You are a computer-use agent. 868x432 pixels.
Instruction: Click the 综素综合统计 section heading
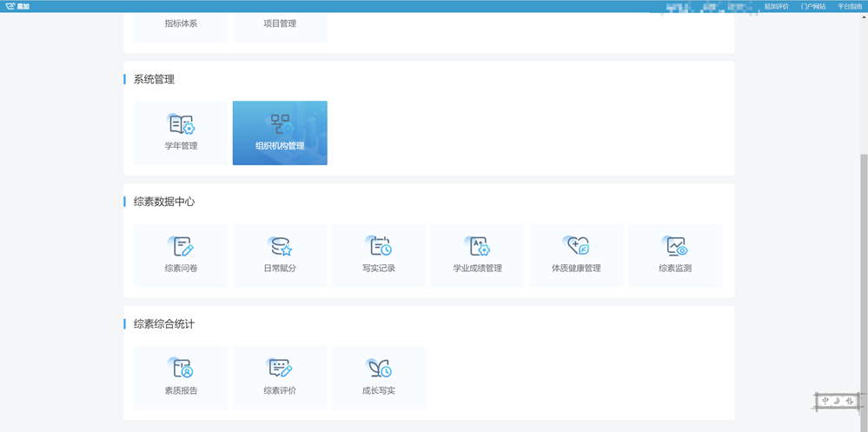pos(164,324)
